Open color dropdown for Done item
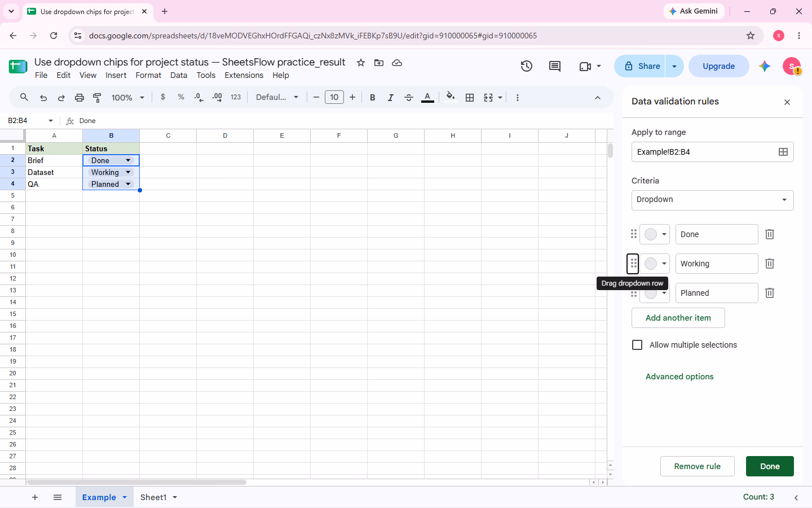The height and width of the screenshot is (508, 812). click(x=655, y=234)
